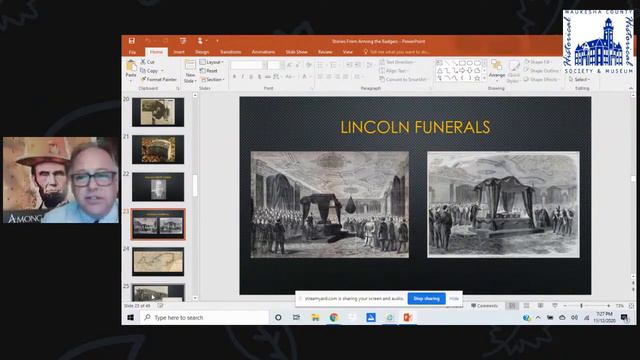
Task: Start slideshow from beginning quick access icon
Action: coord(183,40)
